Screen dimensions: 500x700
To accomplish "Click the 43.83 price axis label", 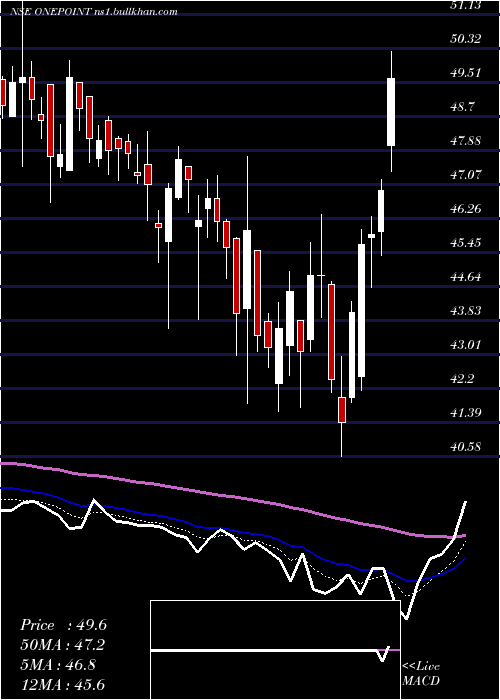I will point(466,311).
